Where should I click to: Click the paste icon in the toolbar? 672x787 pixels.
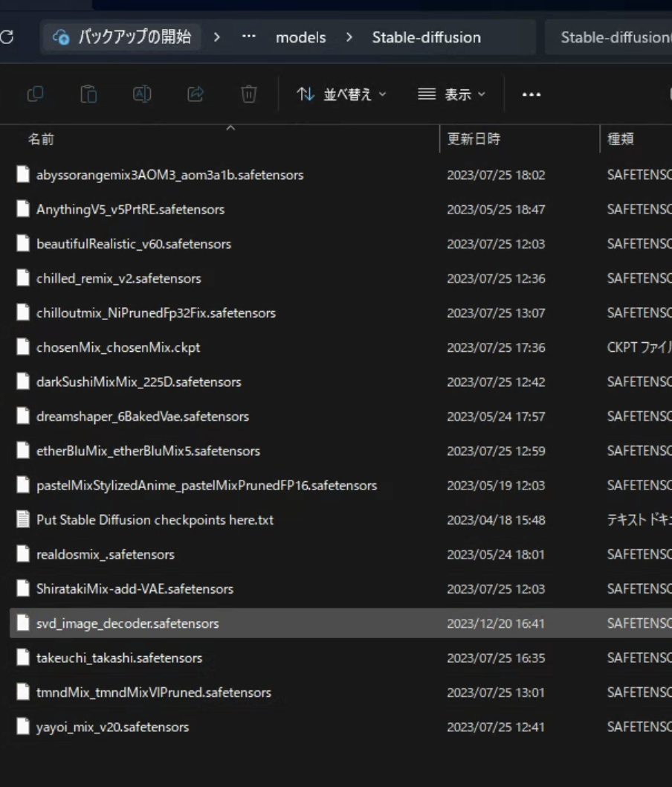click(x=88, y=94)
